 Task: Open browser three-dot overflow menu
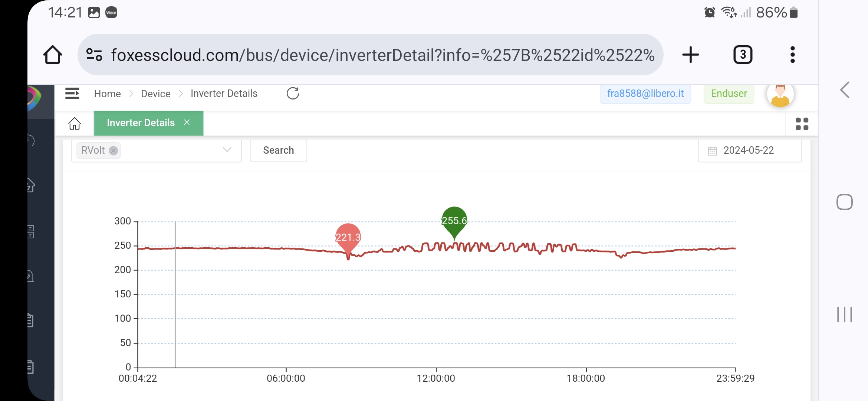click(792, 55)
